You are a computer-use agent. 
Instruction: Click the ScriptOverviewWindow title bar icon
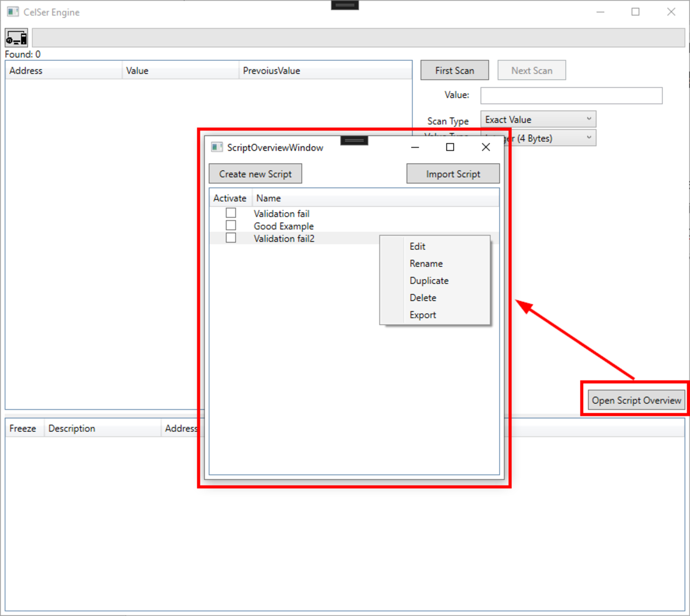(217, 147)
